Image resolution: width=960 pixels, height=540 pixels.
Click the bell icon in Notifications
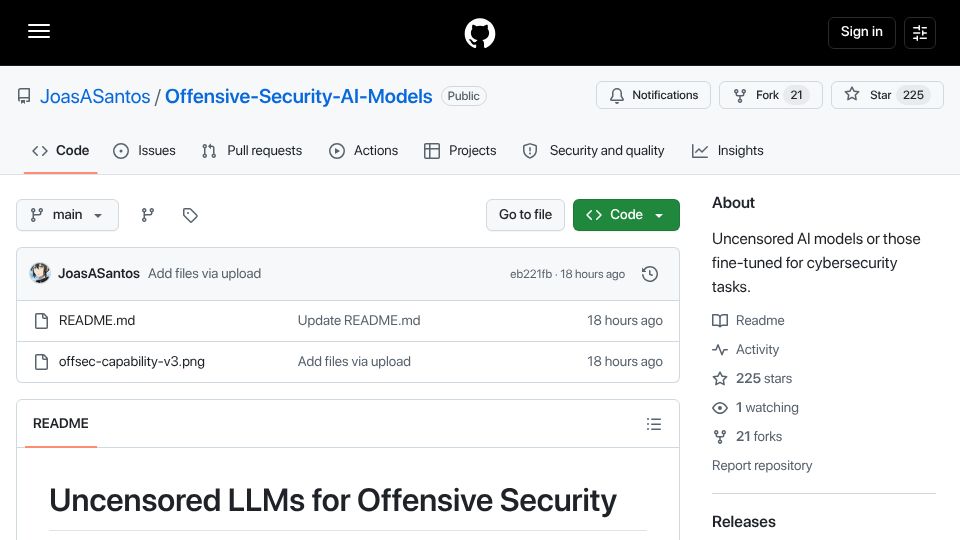click(617, 96)
